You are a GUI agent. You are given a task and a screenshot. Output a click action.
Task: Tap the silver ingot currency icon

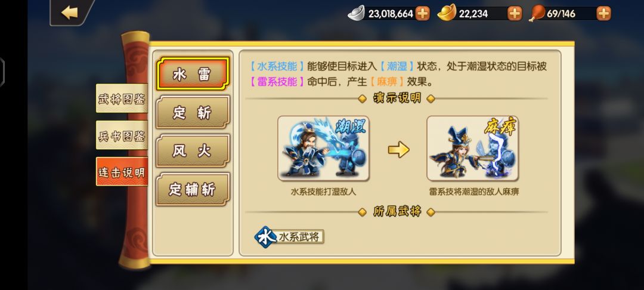tap(356, 13)
